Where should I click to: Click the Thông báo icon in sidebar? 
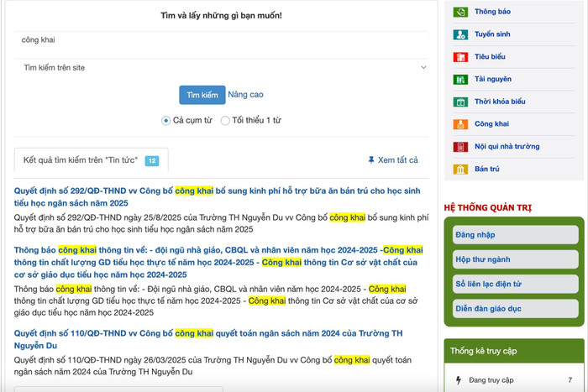461,12
